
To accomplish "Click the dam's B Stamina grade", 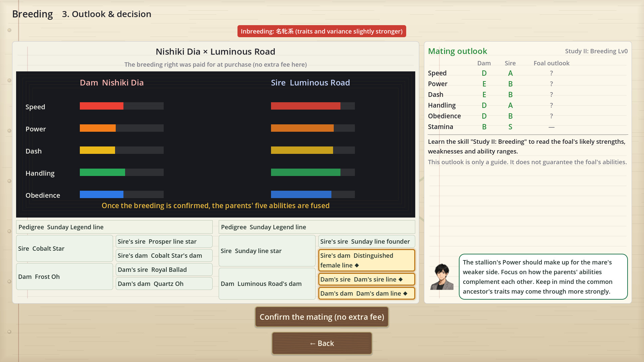I will (484, 127).
